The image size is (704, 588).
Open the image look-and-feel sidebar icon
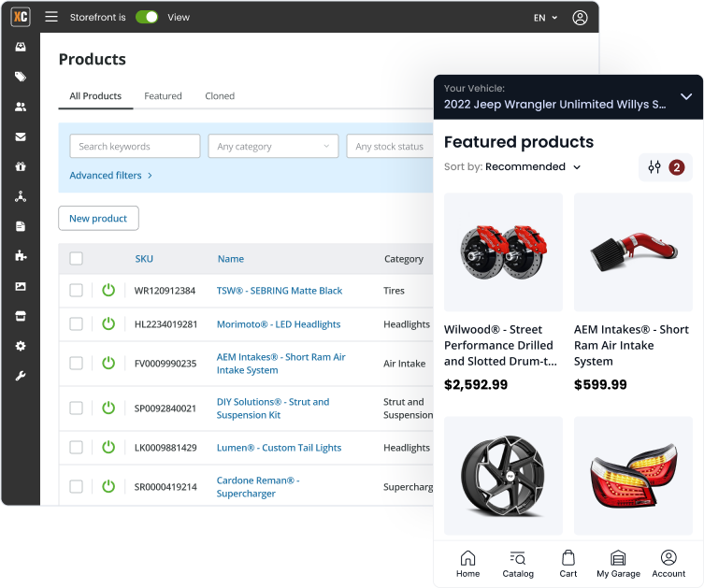(x=21, y=286)
